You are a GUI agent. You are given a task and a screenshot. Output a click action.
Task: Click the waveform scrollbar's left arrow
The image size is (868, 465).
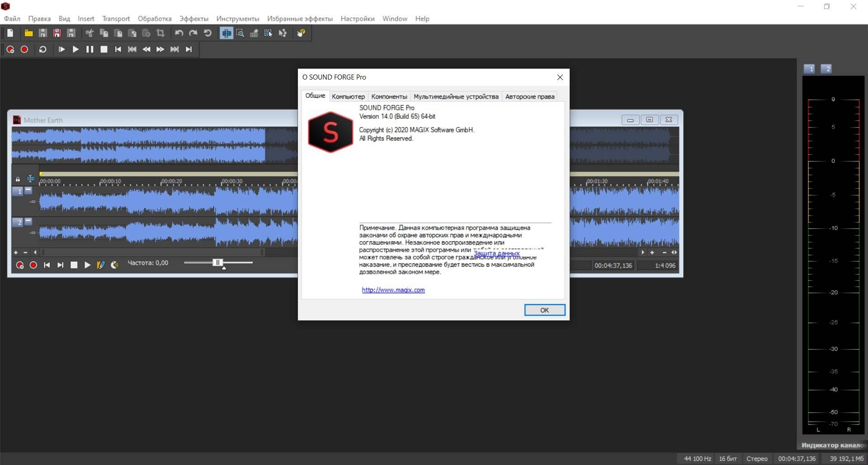click(35, 253)
